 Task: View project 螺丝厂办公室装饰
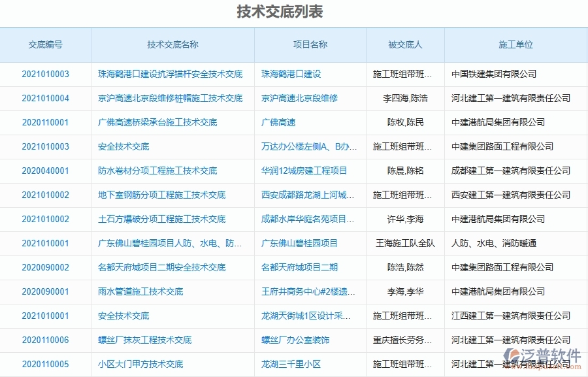point(288,340)
